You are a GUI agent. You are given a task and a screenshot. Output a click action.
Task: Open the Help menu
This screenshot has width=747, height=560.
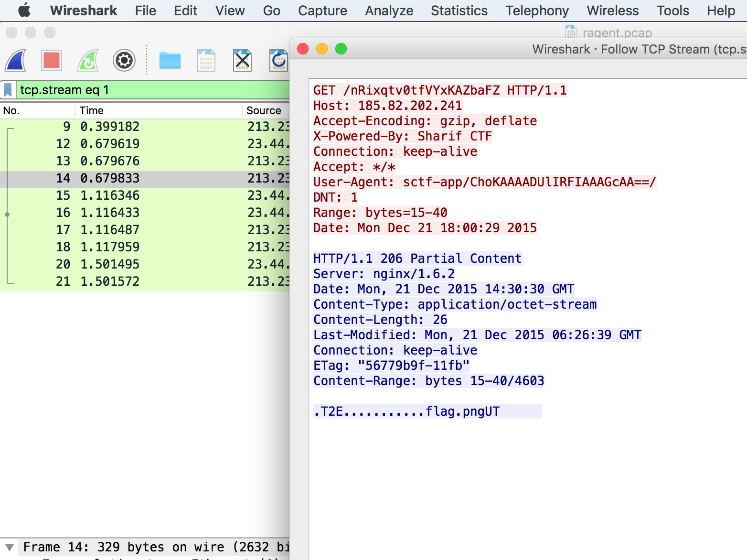click(721, 11)
